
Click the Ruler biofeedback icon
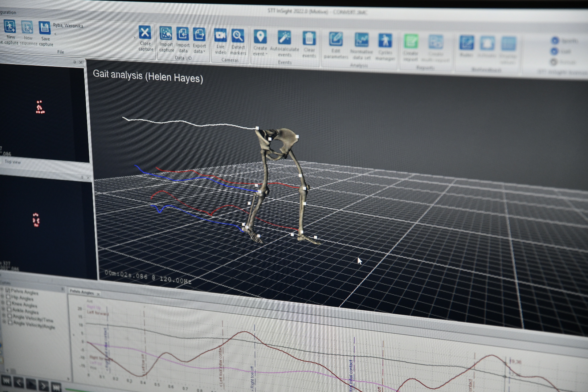(466, 43)
